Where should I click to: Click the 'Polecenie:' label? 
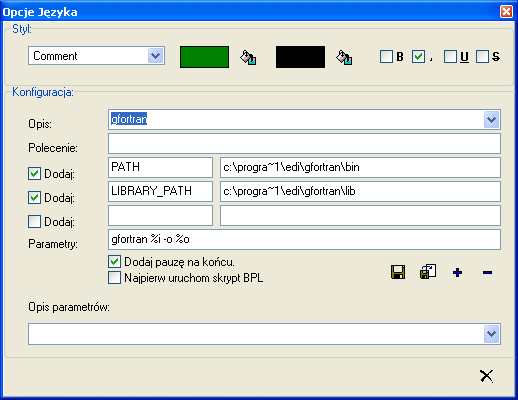point(53,148)
